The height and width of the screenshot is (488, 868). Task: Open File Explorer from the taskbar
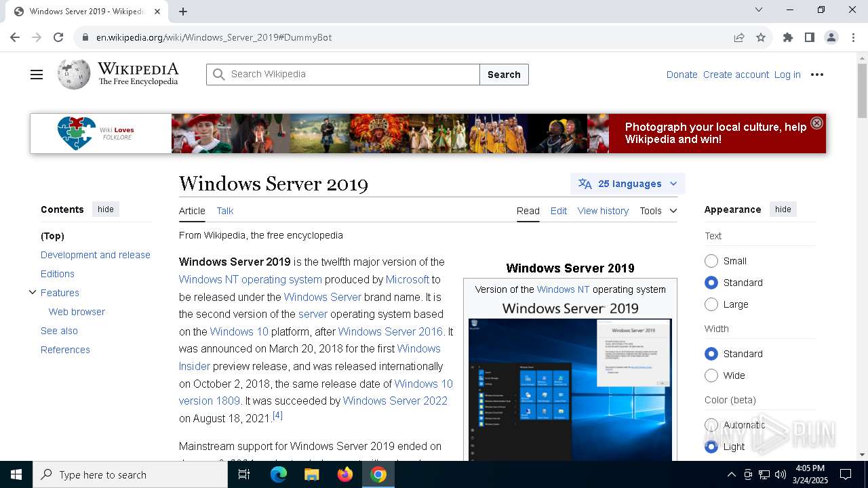[311, 474]
